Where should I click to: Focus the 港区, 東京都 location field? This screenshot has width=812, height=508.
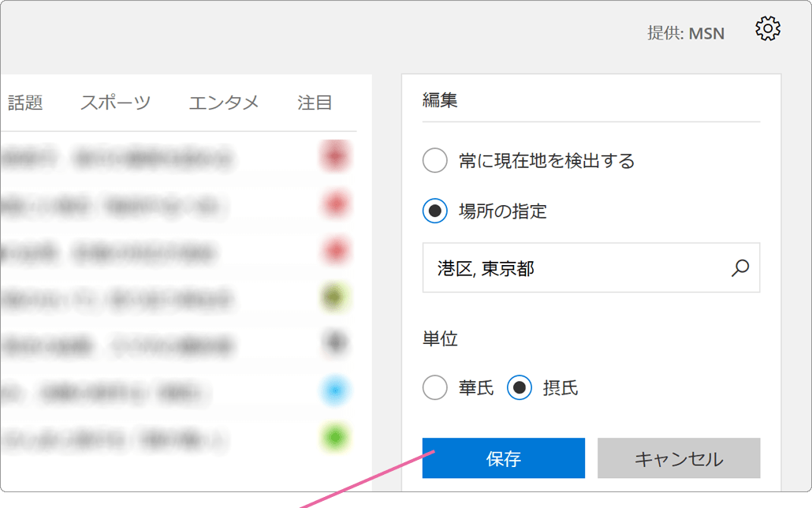coord(591,267)
